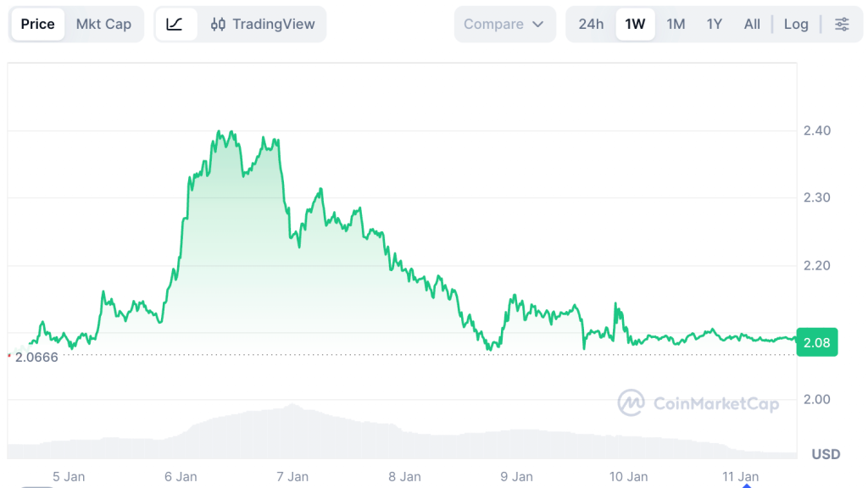
Task: Select the Price tab
Action: [x=37, y=25]
